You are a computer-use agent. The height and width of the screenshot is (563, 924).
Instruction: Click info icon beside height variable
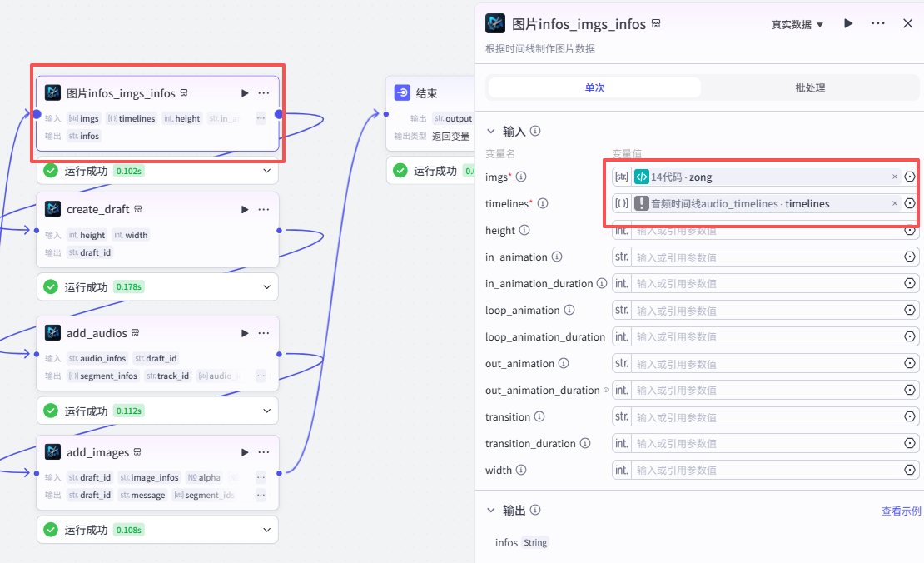point(524,230)
